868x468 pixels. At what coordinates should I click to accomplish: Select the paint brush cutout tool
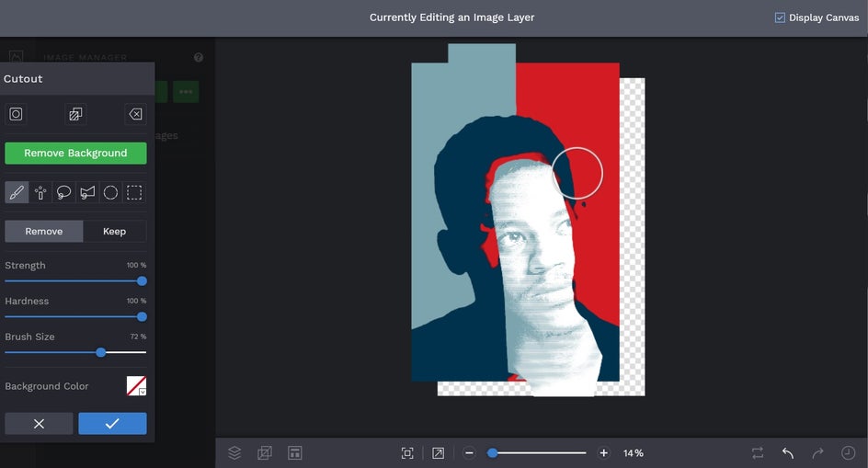point(17,192)
